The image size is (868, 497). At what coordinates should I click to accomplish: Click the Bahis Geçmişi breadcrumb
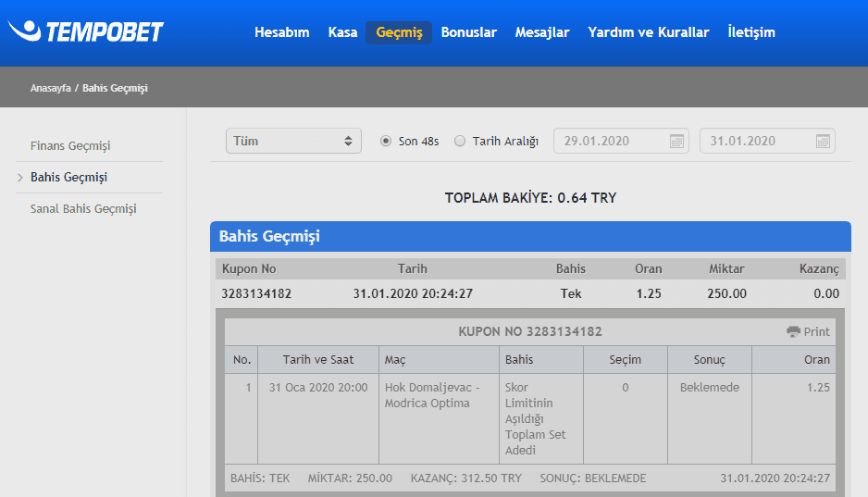click(115, 88)
